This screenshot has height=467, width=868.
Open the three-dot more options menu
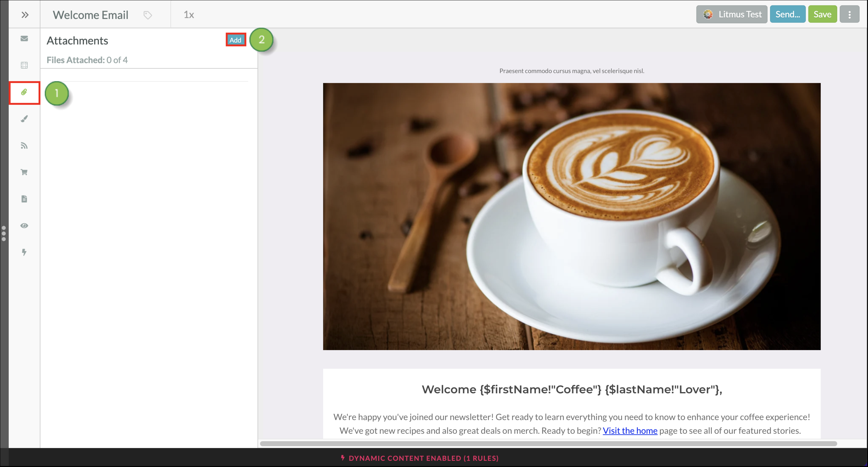(849, 14)
